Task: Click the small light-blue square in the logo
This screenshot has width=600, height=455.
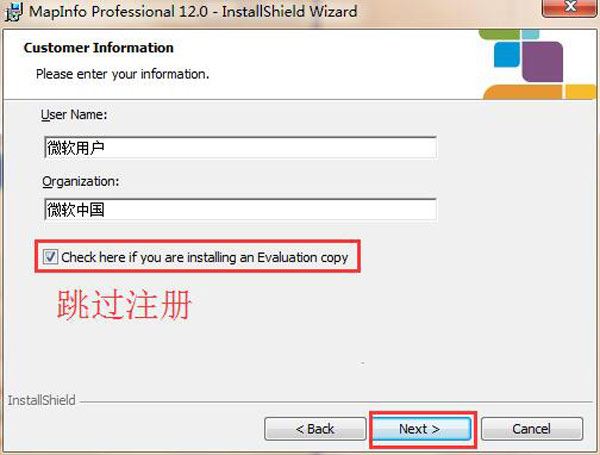Action: [531, 34]
